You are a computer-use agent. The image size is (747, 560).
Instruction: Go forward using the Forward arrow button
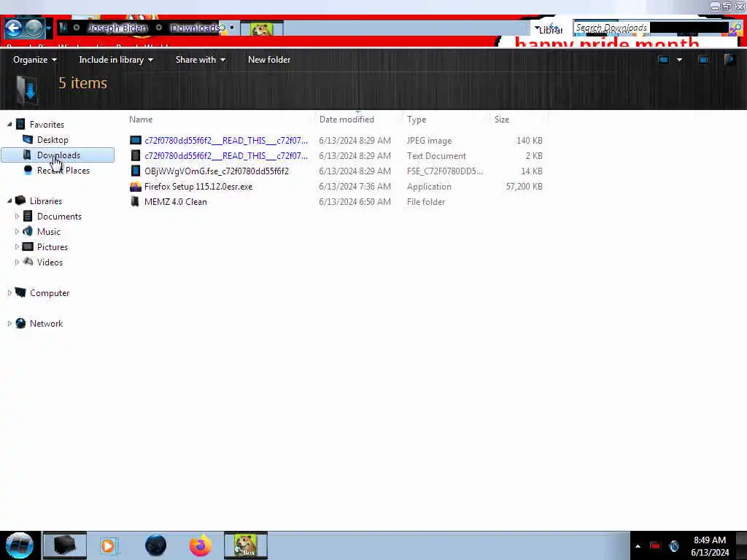point(34,28)
